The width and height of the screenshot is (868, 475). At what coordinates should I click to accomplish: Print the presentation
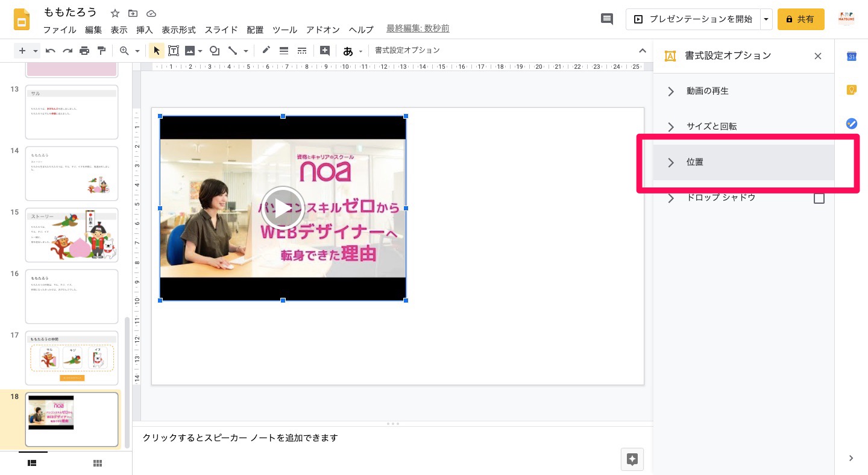[x=84, y=51]
